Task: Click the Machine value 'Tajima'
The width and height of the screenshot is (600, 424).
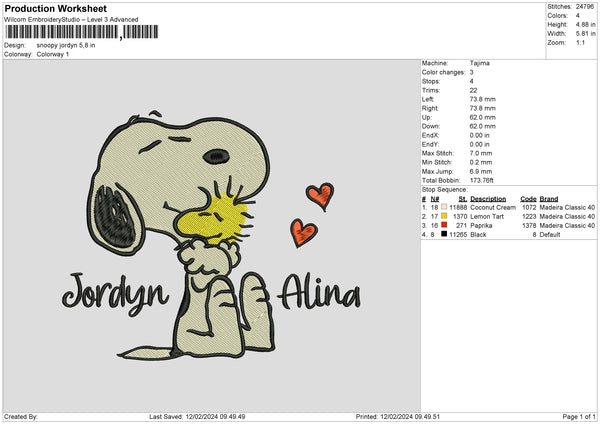Action: pos(479,63)
